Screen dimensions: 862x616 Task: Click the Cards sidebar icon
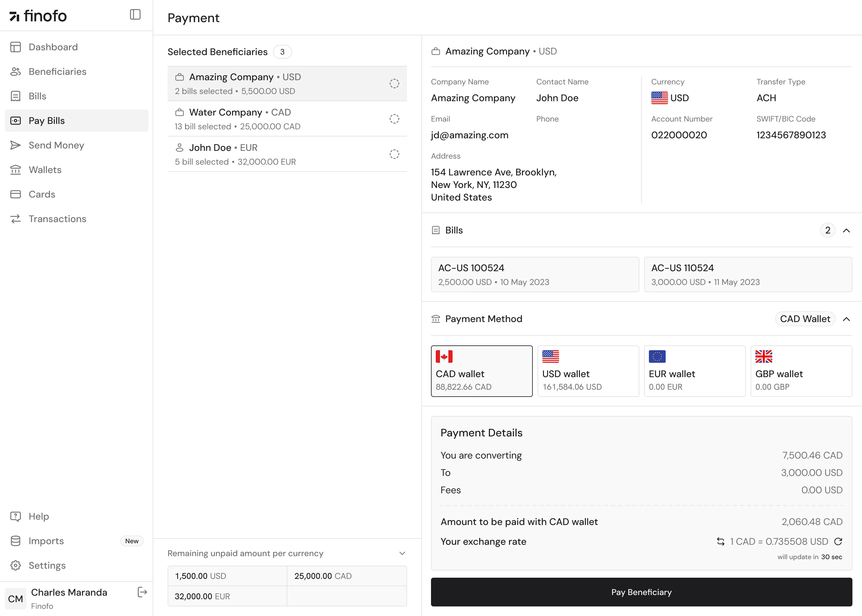click(x=16, y=194)
